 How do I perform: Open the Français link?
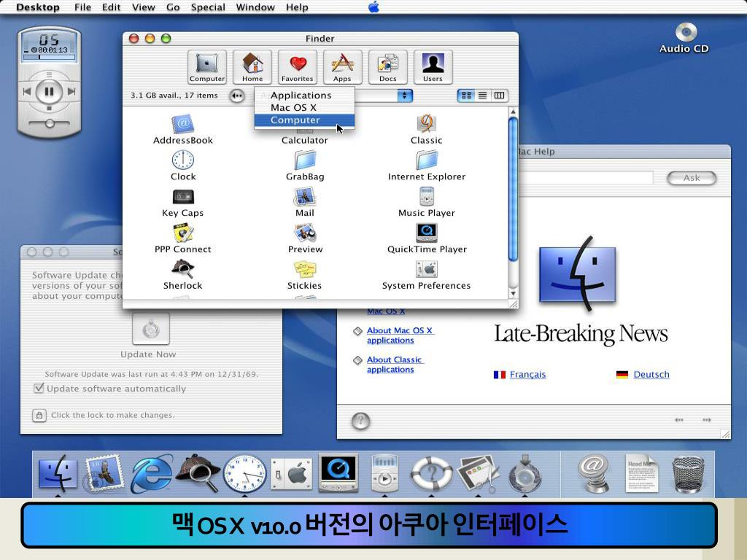pos(528,374)
